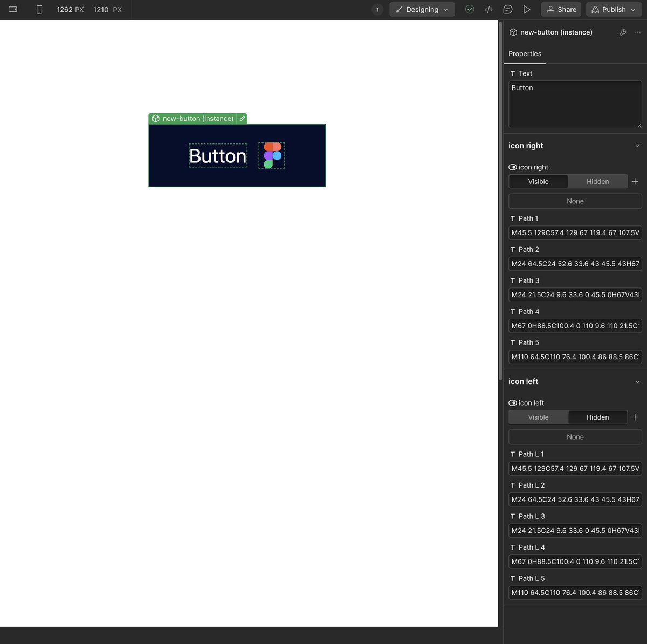Screen dimensions: 647x644
Task: Click the wrench icon beside new-button (instance)
Action: click(623, 32)
